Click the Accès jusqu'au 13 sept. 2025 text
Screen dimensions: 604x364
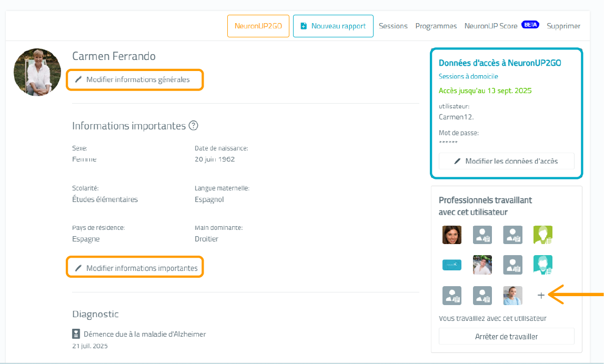(x=485, y=90)
